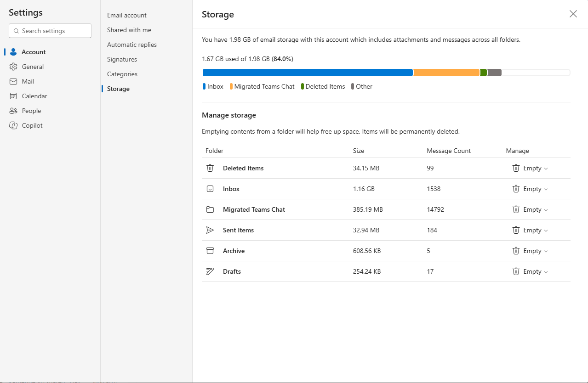Go to Shared with me section
The height and width of the screenshot is (383, 588).
point(129,30)
